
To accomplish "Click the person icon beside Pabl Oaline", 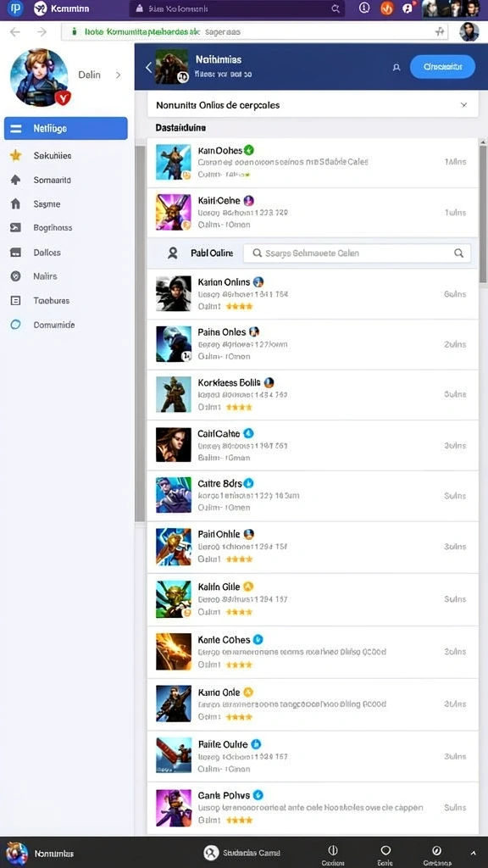I will (x=173, y=253).
